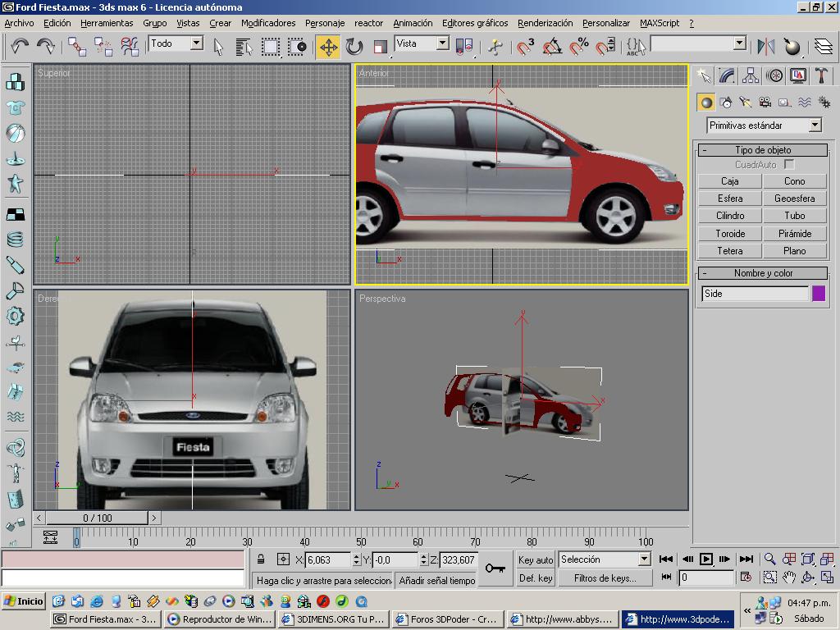Viewport: 840px width, 630px height.
Task: Select the Space Warps category icon
Action: 804,103
